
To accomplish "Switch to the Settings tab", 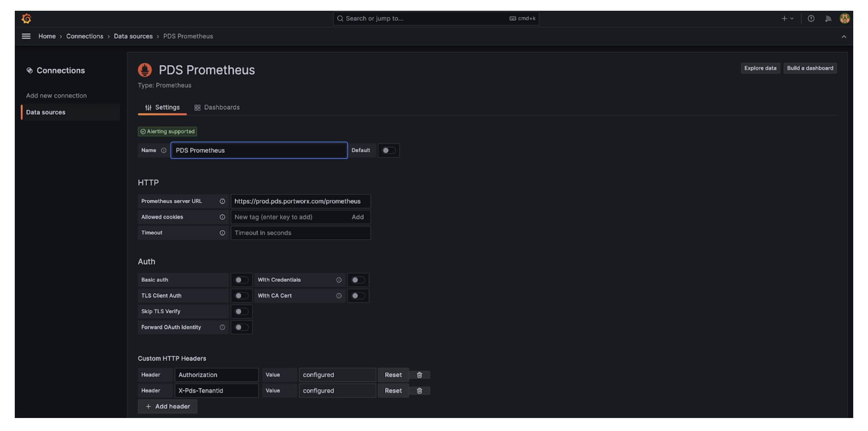I will click(x=162, y=108).
